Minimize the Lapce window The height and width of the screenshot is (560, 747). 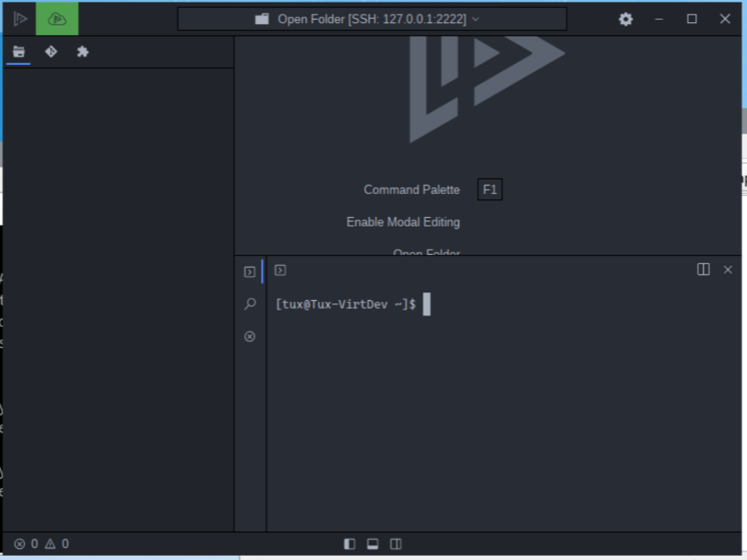(x=659, y=19)
